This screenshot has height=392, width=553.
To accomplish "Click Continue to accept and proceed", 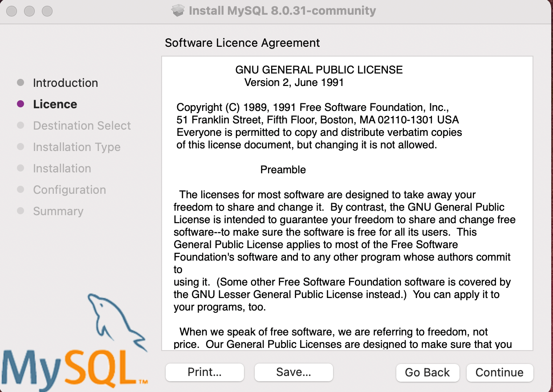I will [500, 372].
